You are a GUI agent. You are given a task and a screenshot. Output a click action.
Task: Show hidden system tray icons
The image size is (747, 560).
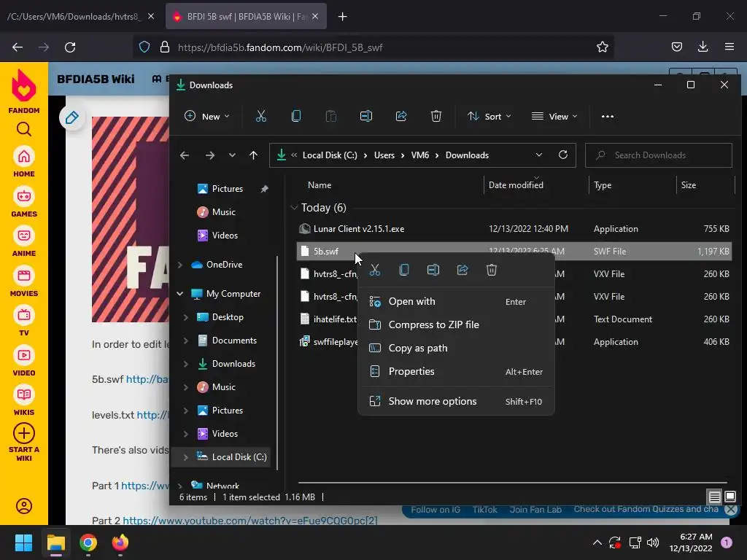coord(597,542)
